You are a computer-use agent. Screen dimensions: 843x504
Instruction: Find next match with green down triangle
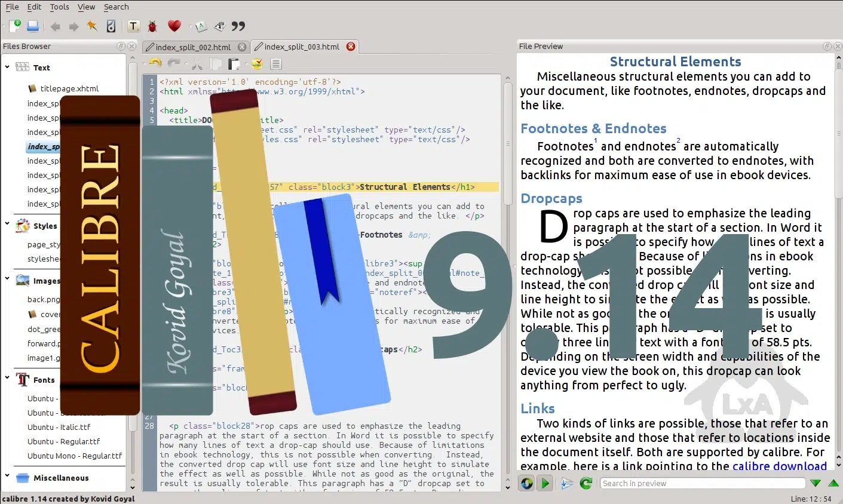tap(816, 483)
